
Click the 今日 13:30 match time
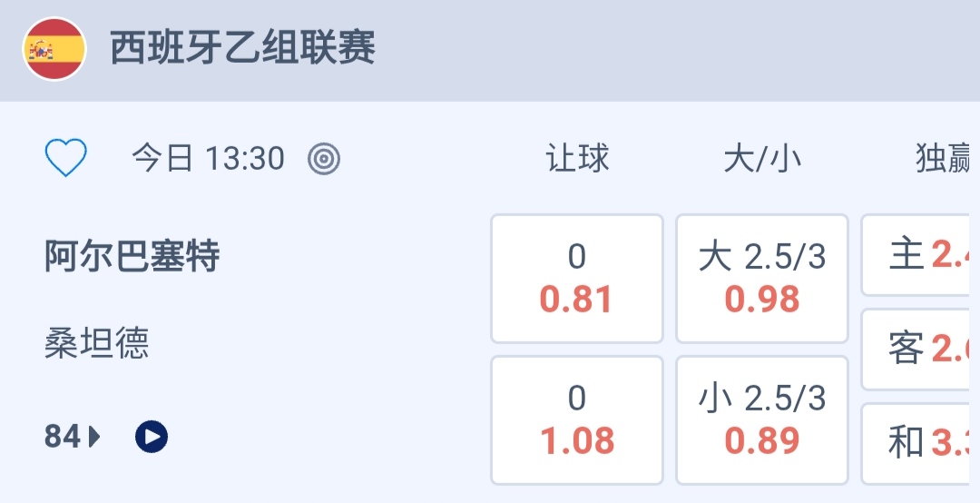click(209, 159)
